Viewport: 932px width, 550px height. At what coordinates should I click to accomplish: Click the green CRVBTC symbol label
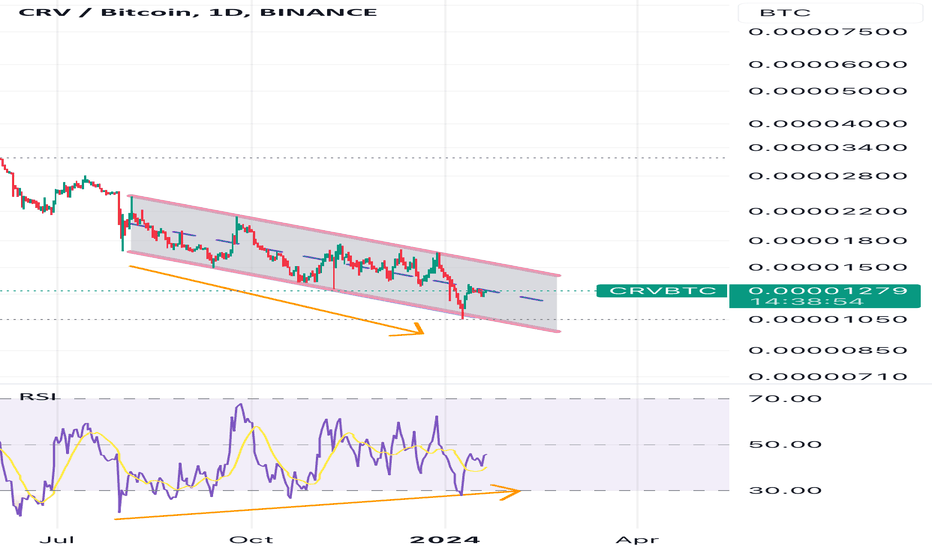(x=662, y=291)
